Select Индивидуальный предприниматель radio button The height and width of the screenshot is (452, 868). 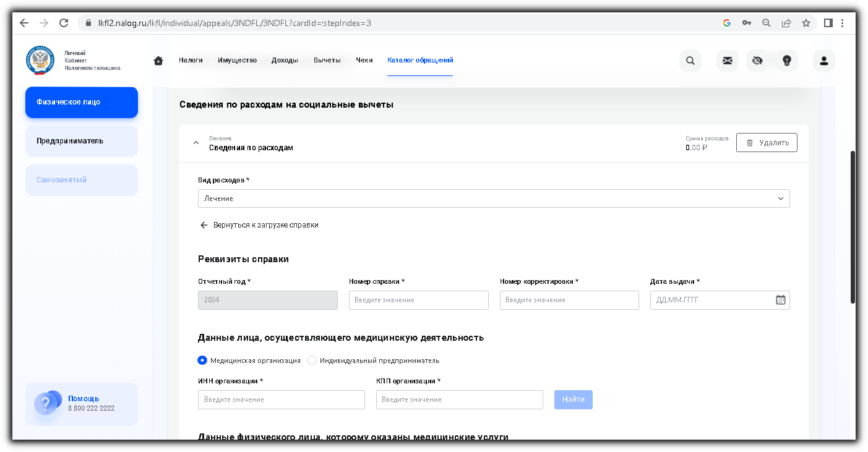[x=312, y=360]
